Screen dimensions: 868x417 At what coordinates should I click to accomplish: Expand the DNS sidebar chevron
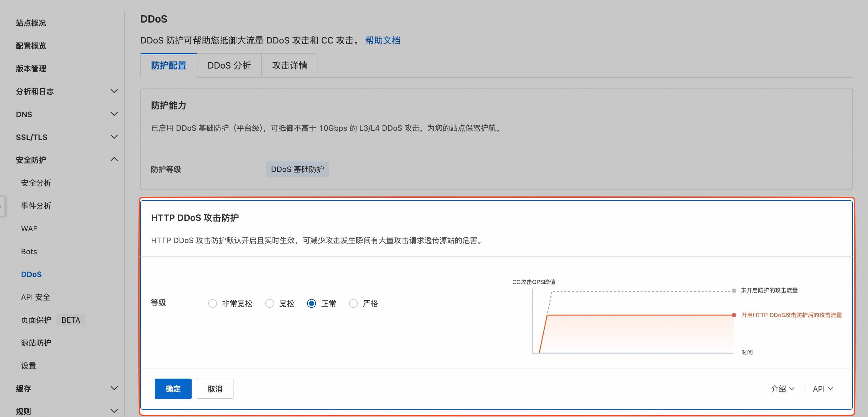114,114
